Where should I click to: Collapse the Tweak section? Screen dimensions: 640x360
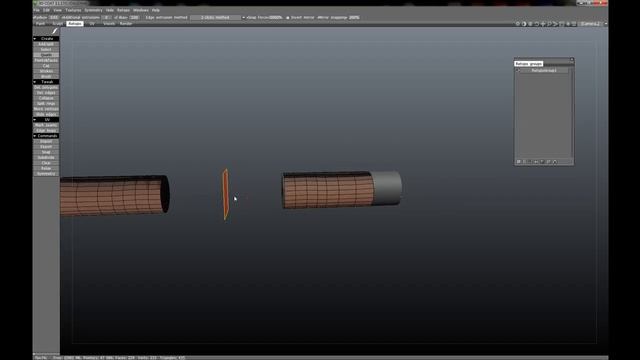46,82
